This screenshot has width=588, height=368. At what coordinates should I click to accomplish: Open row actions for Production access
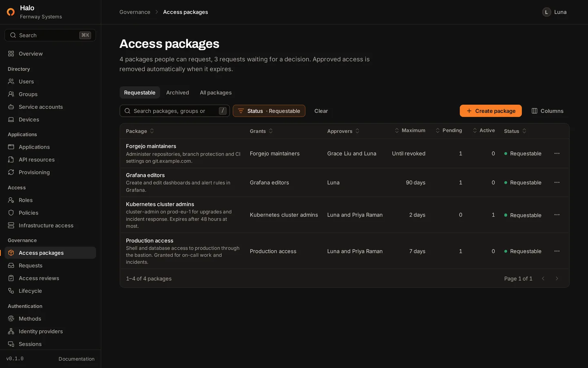pos(557,251)
